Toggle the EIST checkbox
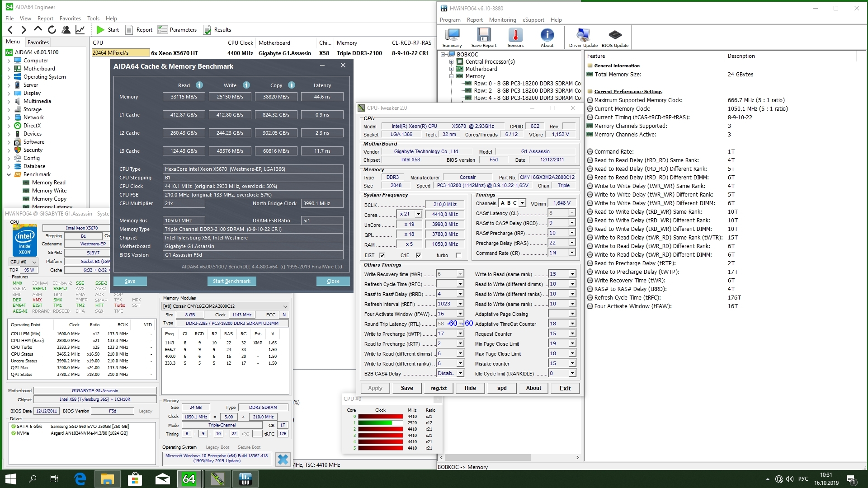 coord(382,255)
